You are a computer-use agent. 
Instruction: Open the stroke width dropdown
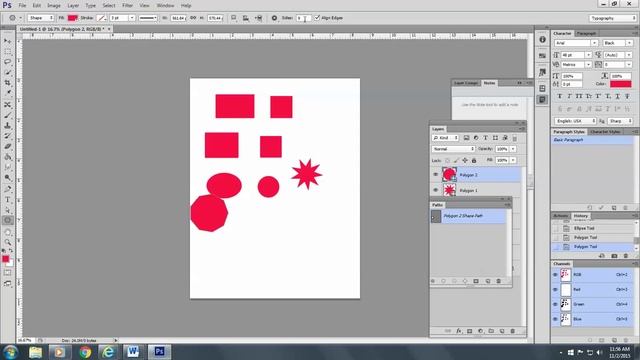[x=131, y=18]
